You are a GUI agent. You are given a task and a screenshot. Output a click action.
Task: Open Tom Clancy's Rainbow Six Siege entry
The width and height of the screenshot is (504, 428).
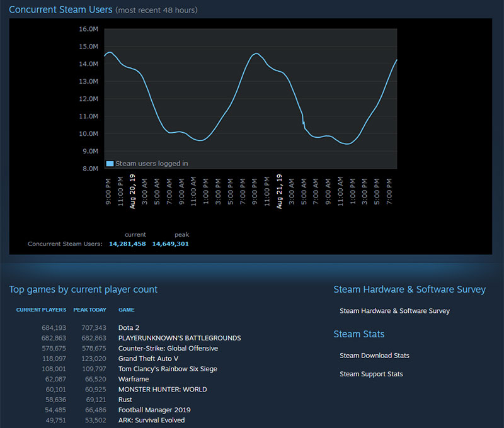point(168,369)
